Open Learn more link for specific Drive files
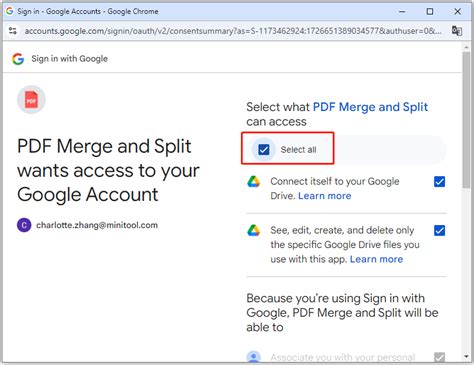 point(376,259)
